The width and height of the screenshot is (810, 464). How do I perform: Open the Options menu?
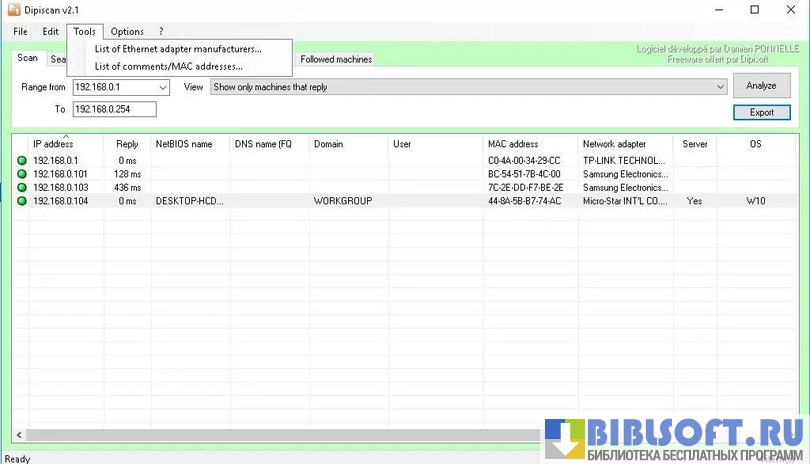[x=127, y=32]
